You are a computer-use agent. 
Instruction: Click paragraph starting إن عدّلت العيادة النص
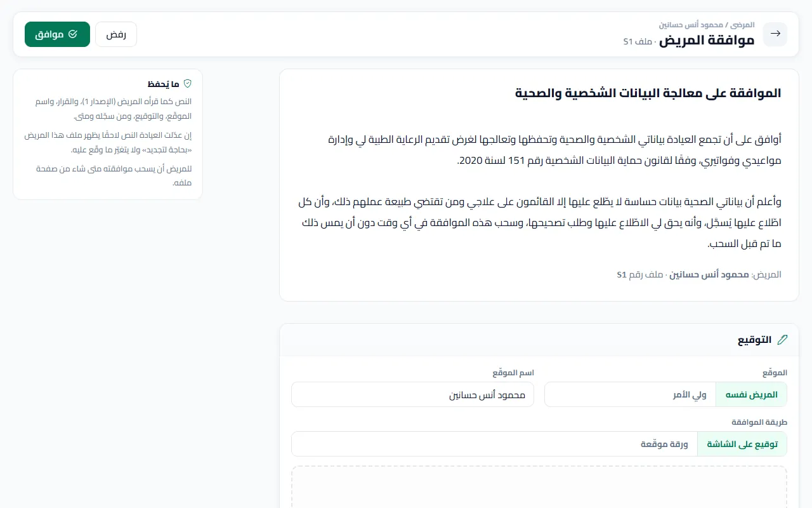tap(108, 142)
